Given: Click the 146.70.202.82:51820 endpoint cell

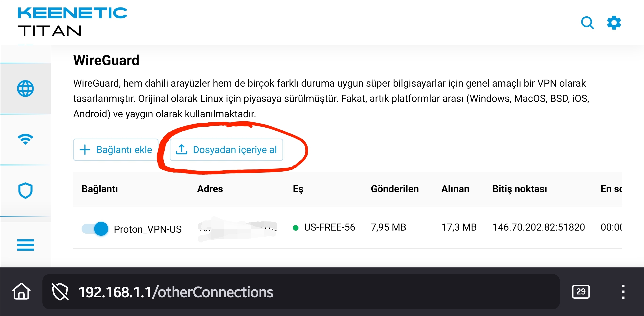Looking at the screenshot, I should coord(538,227).
